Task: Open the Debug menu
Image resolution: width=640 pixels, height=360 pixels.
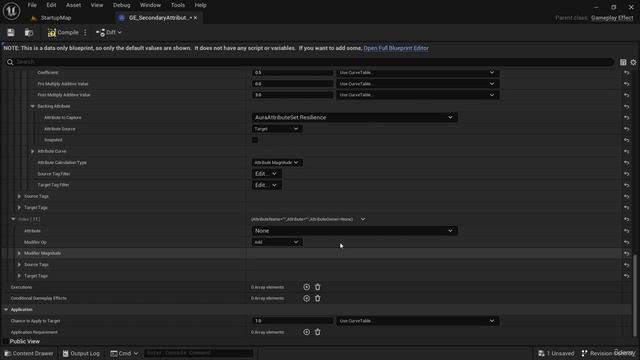Action: point(122,5)
